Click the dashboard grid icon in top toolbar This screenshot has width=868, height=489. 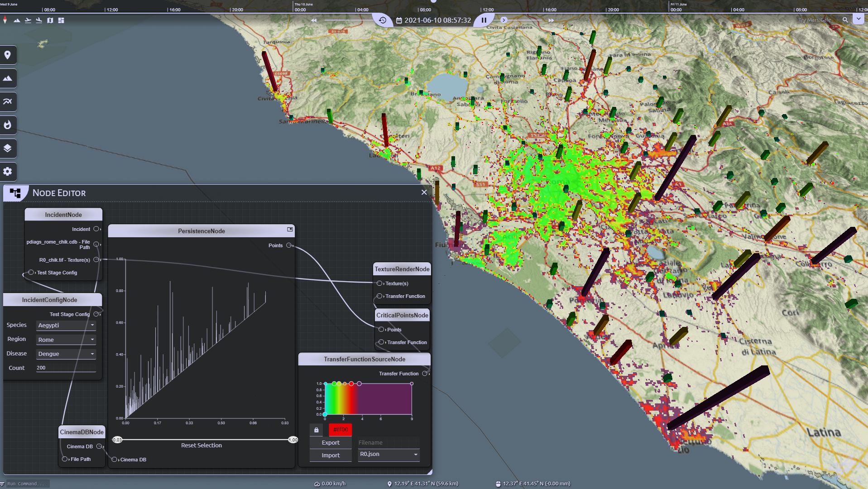61,20
